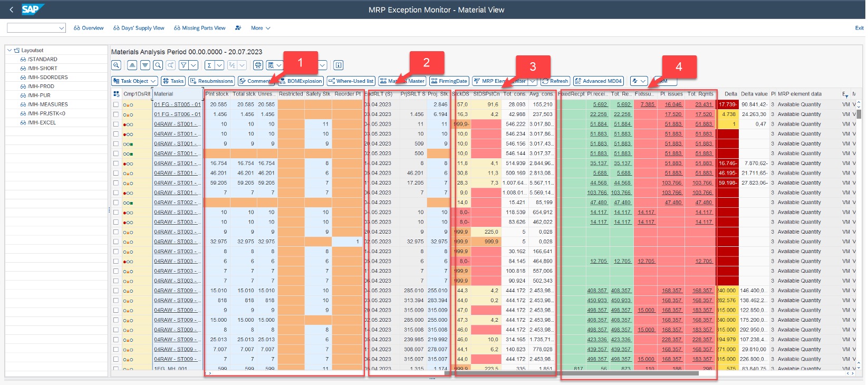
Task: Open the graph-icon dropdown after Advanced MD04
Action: tap(639, 81)
